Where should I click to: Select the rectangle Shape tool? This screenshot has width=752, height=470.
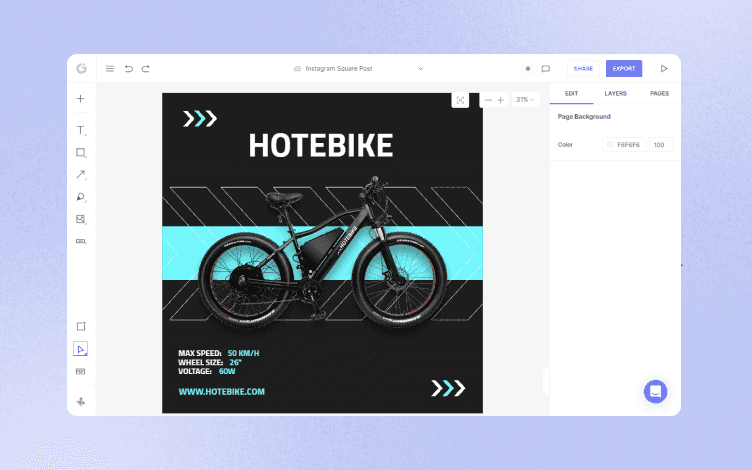coord(81,153)
